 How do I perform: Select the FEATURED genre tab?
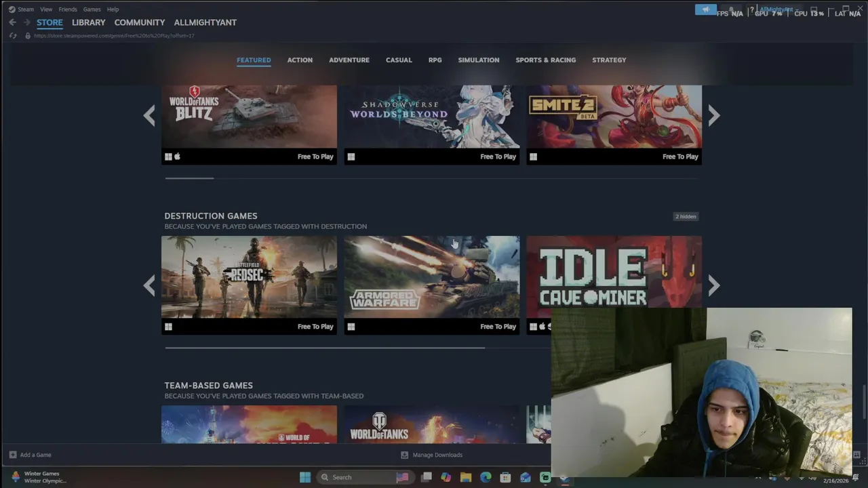click(x=254, y=60)
